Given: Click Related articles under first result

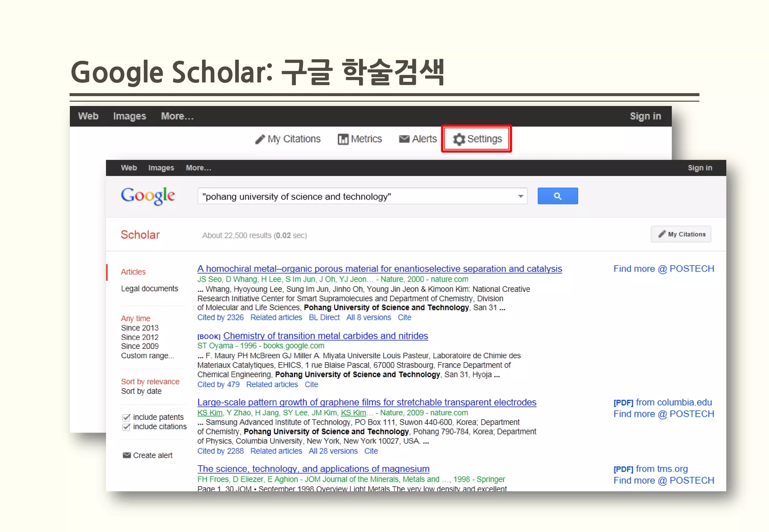Looking at the screenshot, I should (x=276, y=317).
